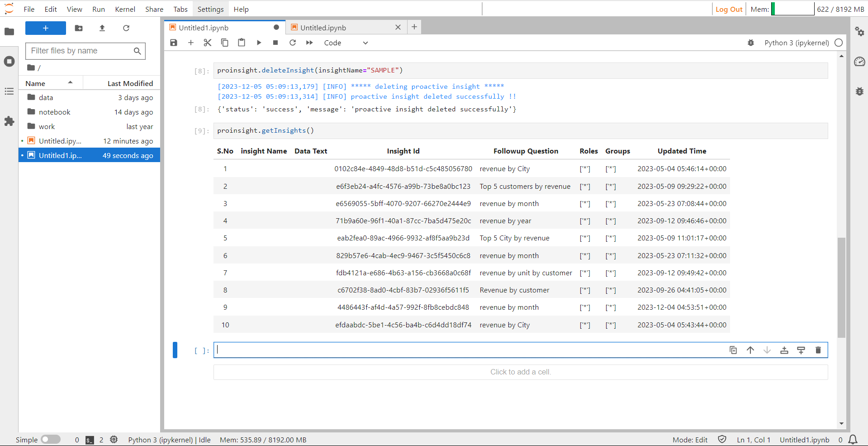The image size is (868, 446).
Task: Click the blue new launcher plus button
Action: pyautogui.click(x=46, y=28)
